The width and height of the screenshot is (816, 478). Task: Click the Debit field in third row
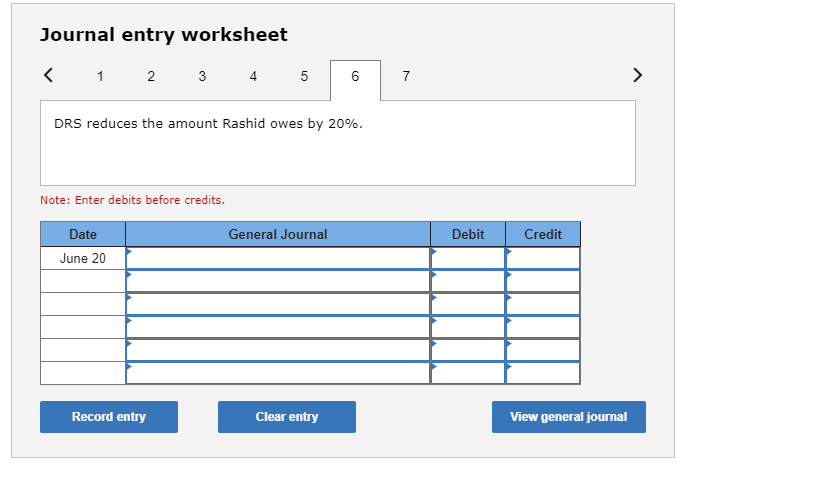coord(468,304)
